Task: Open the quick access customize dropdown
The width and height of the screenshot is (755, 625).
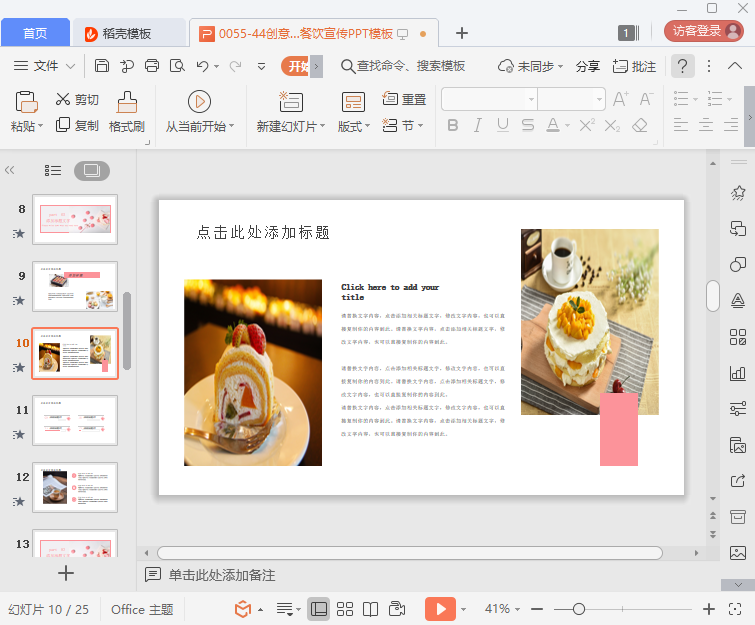Action: (x=261, y=66)
